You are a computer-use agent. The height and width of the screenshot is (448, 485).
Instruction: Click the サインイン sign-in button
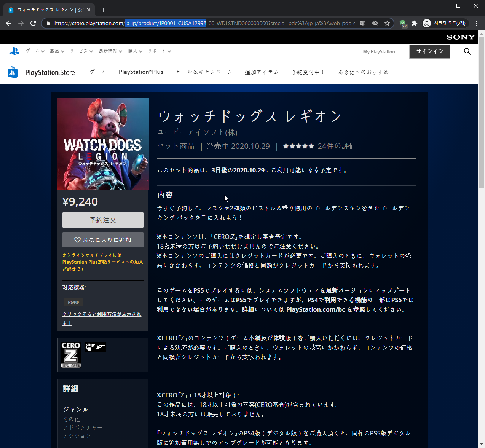click(429, 51)
